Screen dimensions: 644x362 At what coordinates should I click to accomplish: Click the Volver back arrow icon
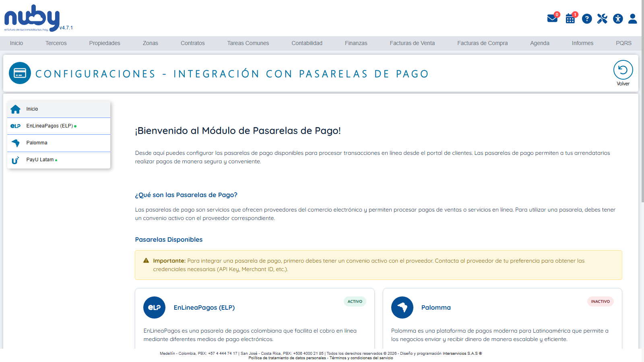[623, 70]
